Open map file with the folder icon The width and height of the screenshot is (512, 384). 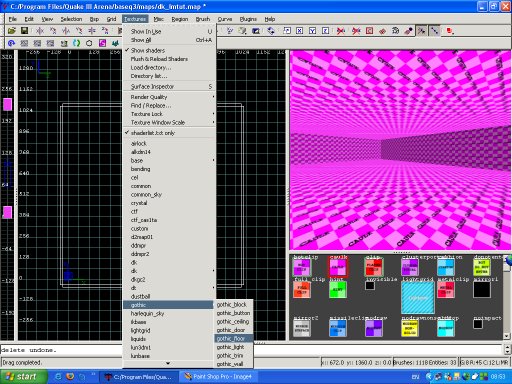tap(12, 31)
